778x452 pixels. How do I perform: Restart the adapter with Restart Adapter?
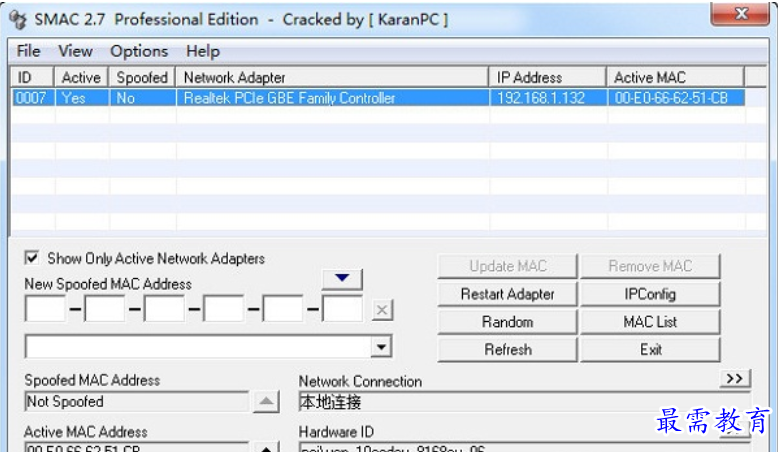508,294
